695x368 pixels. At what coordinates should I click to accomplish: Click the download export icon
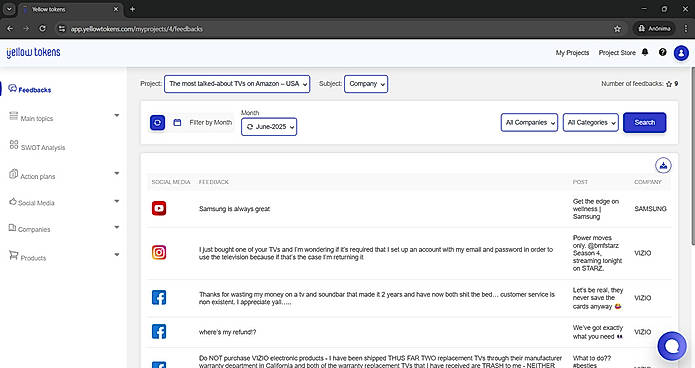click(663, 165)
